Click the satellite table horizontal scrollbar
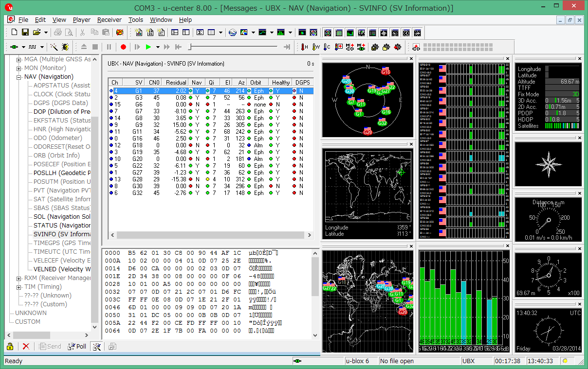Image resolution: width=588 pixels, height=369 pixels. coord(210,235)
